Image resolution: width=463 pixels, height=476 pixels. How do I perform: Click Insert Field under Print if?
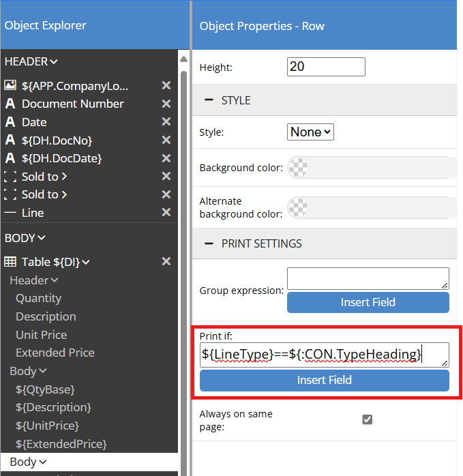324,380
